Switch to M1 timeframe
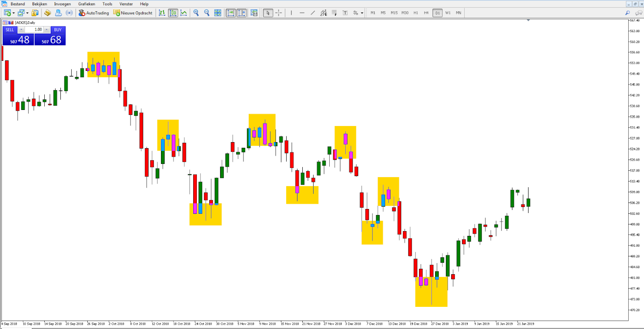 pos(373,13)
